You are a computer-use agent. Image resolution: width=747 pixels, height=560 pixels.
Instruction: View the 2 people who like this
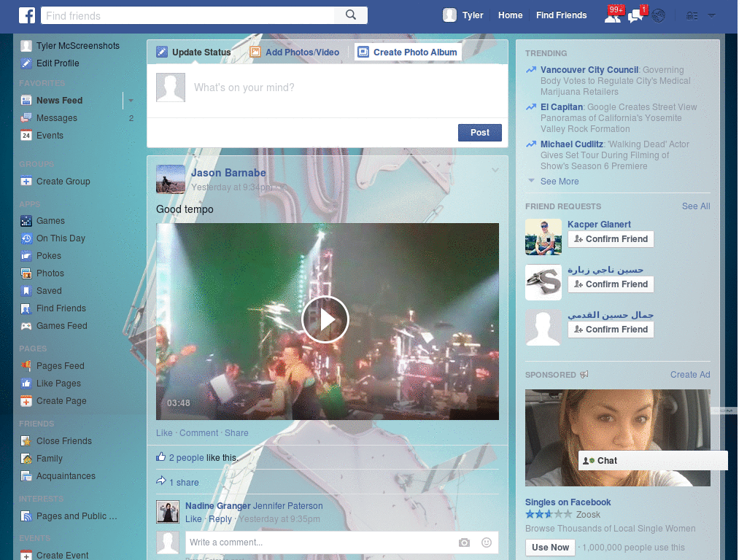pyautogui.click(x=186, y=458)
